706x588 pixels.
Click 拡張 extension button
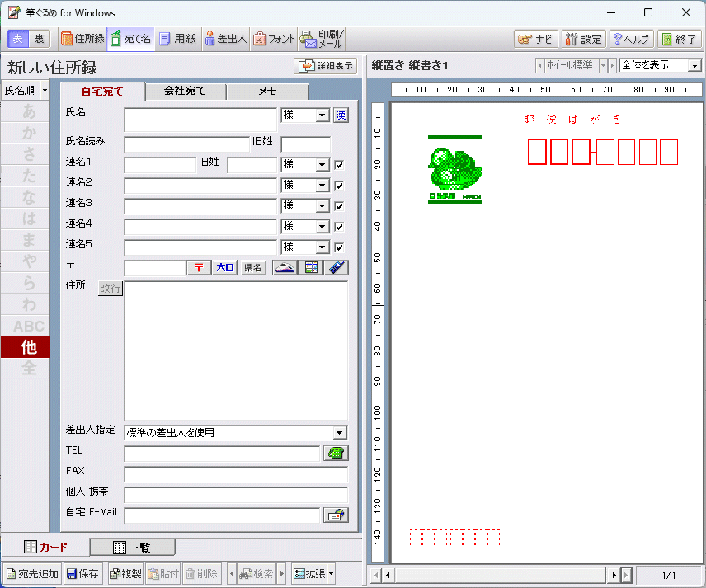coord(310,574)
